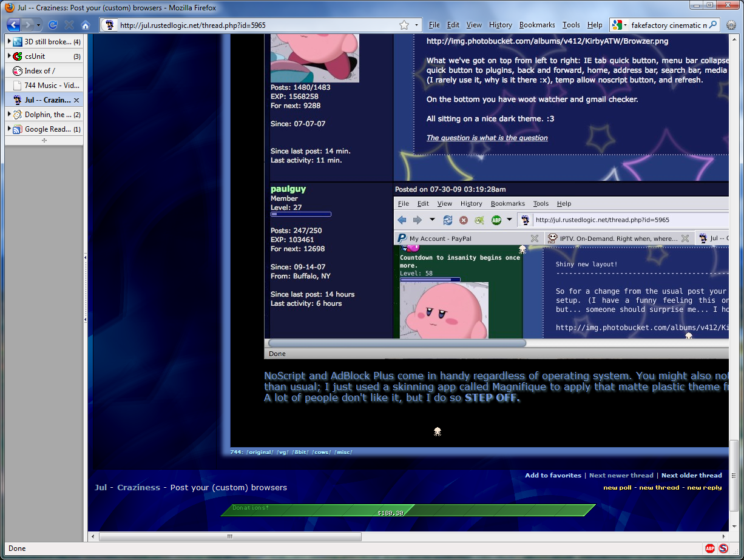Go to Home via house icon

click(x=86, y=25)
